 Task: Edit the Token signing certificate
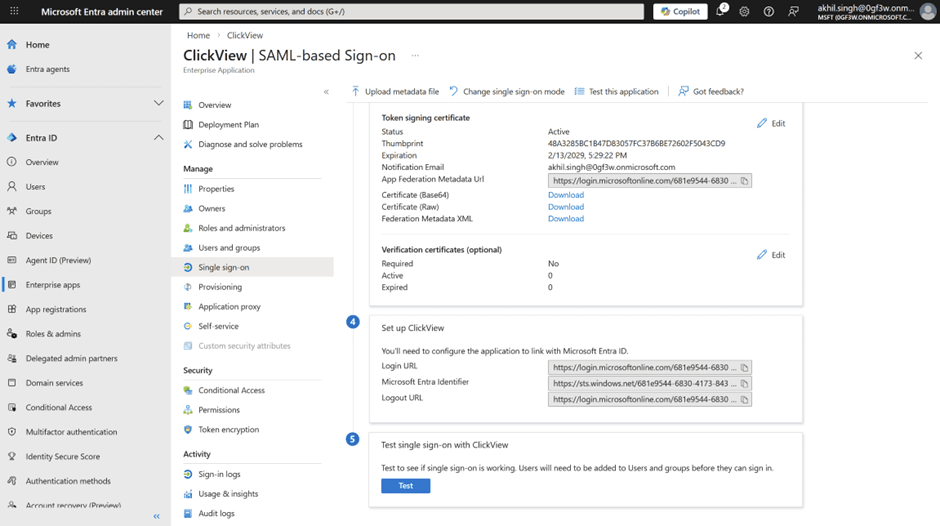click(771, 123)
